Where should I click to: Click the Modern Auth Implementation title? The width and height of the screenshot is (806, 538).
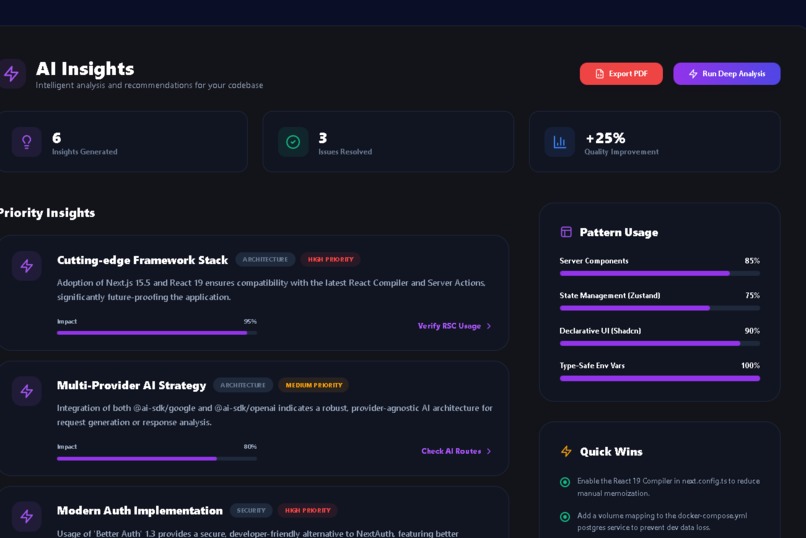[x=140, y=511]
